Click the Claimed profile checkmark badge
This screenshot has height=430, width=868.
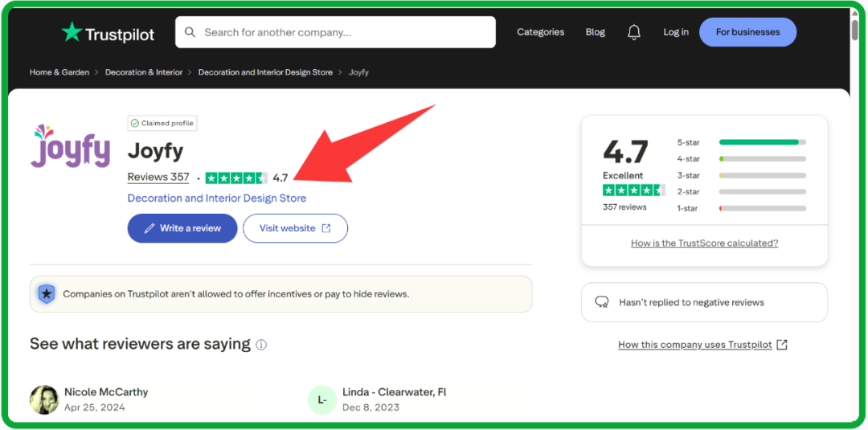click(162, 124)
